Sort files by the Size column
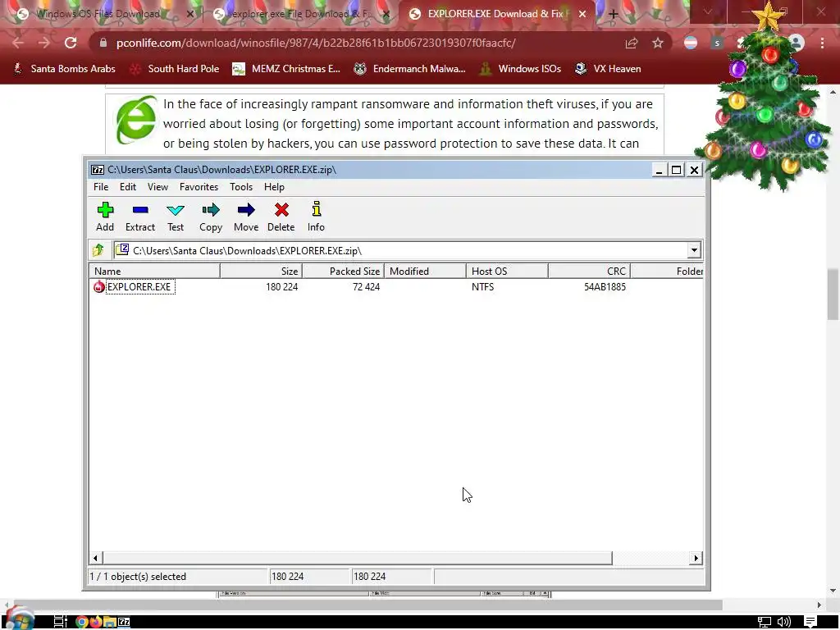 coord(262,271)
